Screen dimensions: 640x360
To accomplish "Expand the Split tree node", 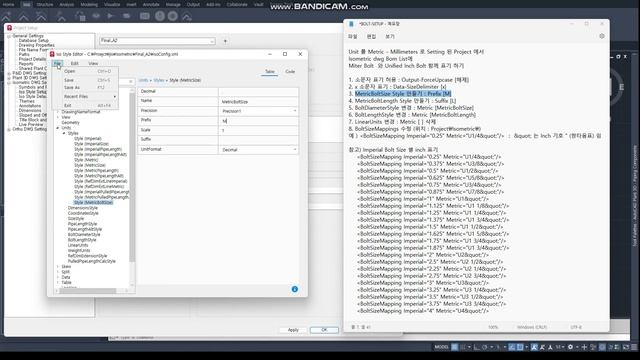I will 58,272.
